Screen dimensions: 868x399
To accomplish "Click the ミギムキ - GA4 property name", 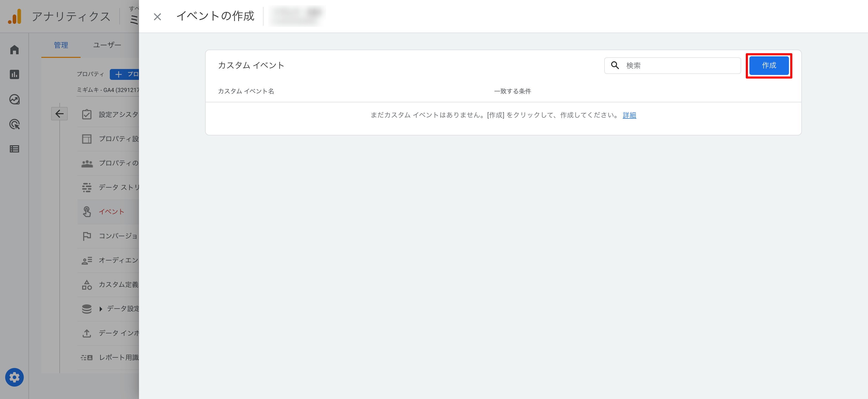I will (108, 90).
